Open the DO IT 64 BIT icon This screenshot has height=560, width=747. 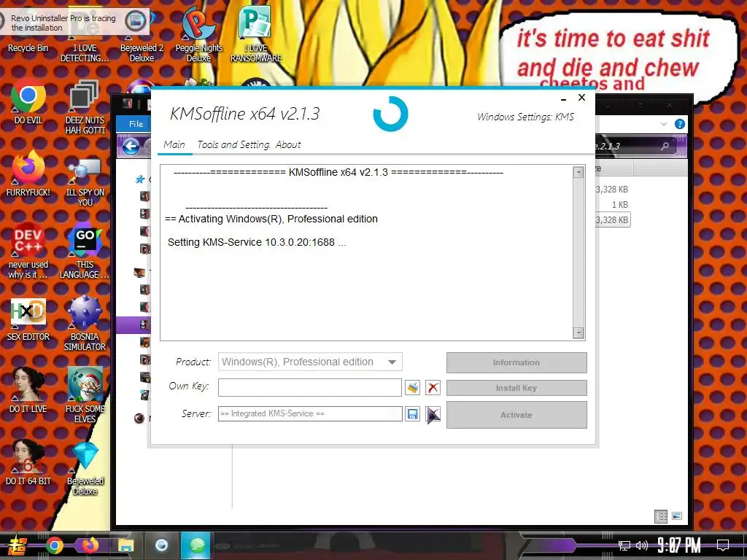(x=28, y=462)
